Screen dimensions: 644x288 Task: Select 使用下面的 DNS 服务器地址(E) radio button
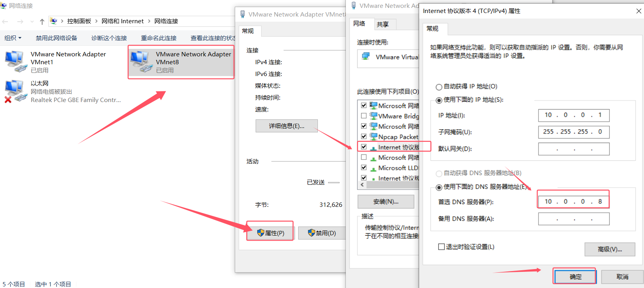click(439, 188)
